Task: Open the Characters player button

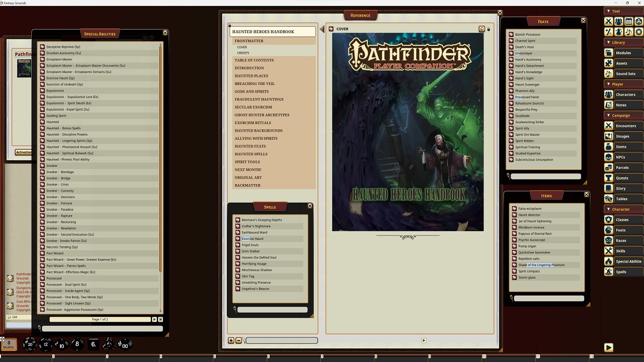Action: point(625,95)
